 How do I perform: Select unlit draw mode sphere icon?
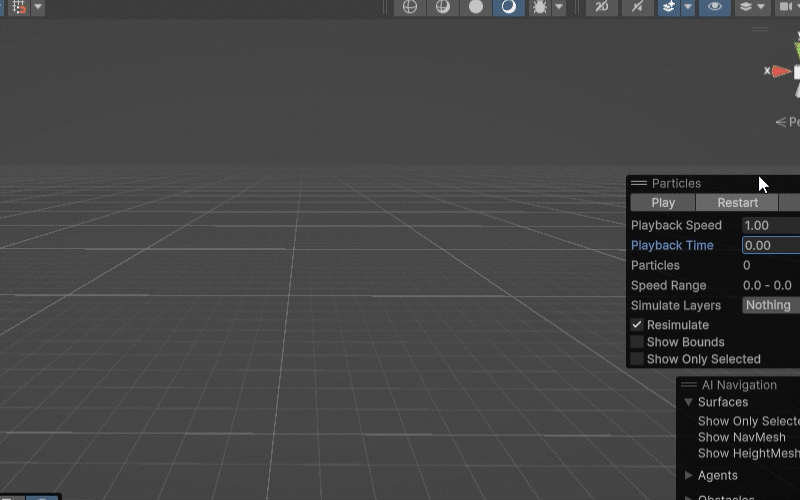click(476, 6)
